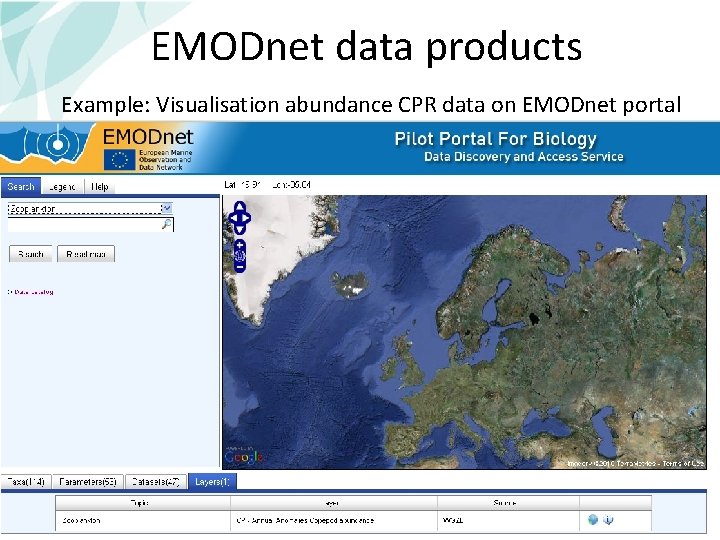Viewport: 720px width, 540px height.
Task: Click the Pilot Portal For Biology title
Action: (x=495, y=139)
